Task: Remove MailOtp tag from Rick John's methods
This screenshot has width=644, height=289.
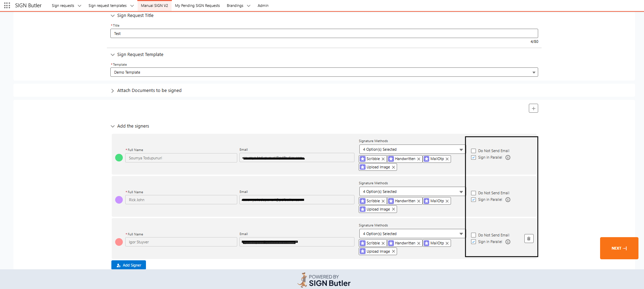Action: [x=447, y=201]
